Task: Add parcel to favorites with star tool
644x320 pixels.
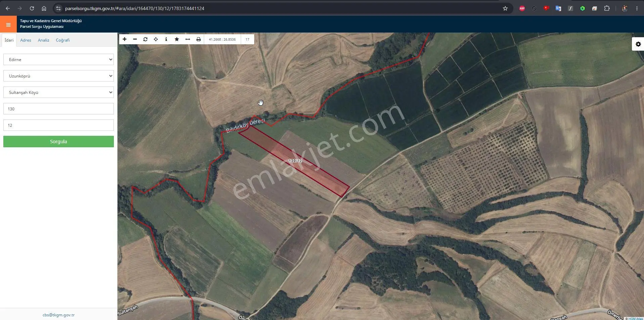Action: click(x=177, y=39)
